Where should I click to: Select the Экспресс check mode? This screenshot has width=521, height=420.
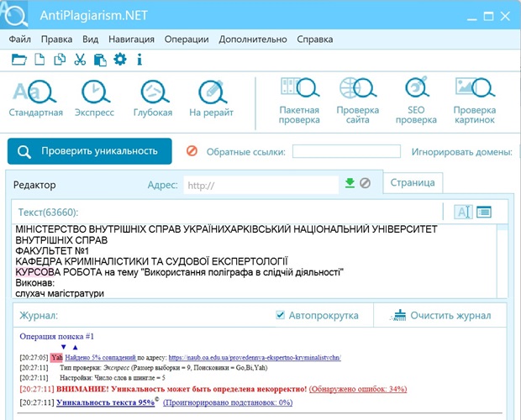click(x=95, y=98)
